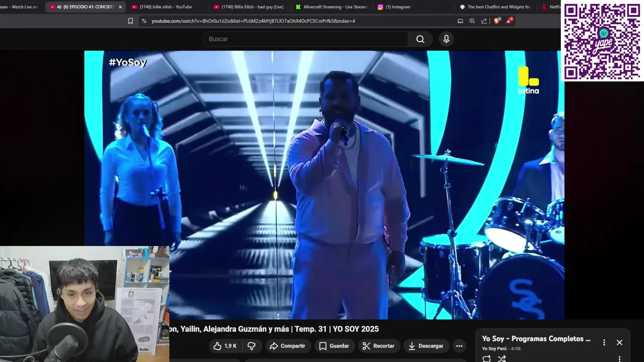Screen dimensions: 644x362
Task: Open the Yo Soy - Programas Completos playlist title
Action: [536, 339]
